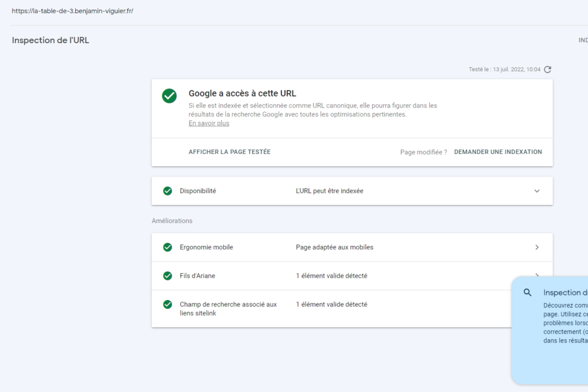The width and height of the screenshot is (588, 392).
Task: Click the refresh icon beside test date
Action: click(x=547, y=70)
